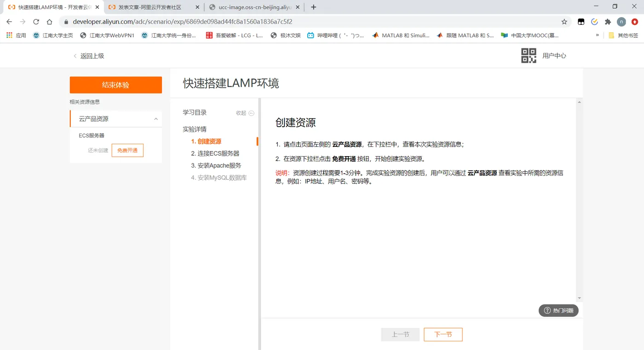
Task: Collapse the 学习目录 with 收起
Action: click(x=245, y=113)
